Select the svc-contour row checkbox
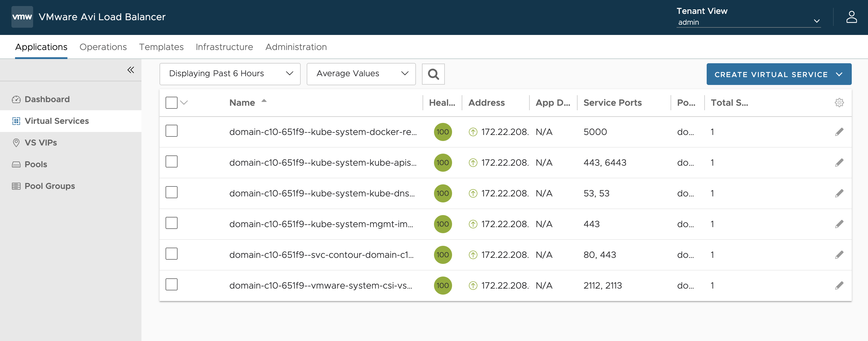The width and height of the screenshot is (868, 341). pyautogui.click(x=171, y=254)
